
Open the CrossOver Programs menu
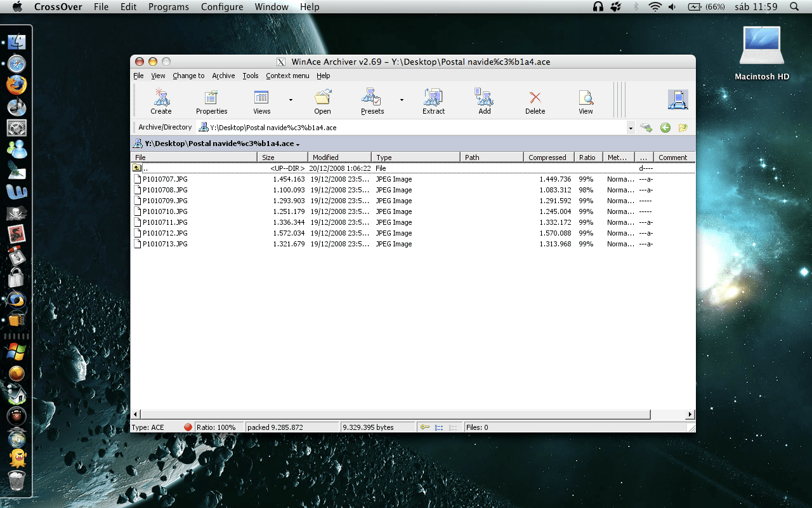[x=169, y=7]
